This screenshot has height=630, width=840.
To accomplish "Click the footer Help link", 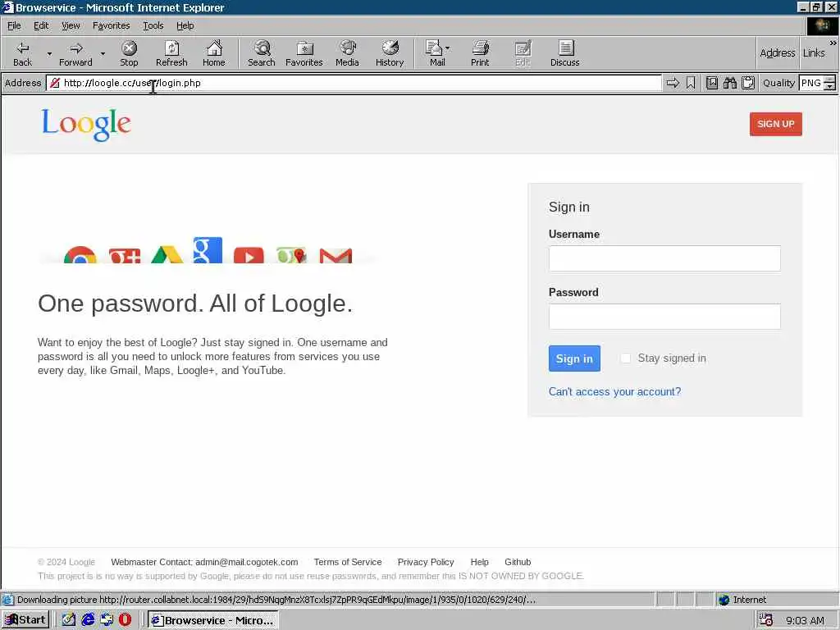I will coord(479,562).
